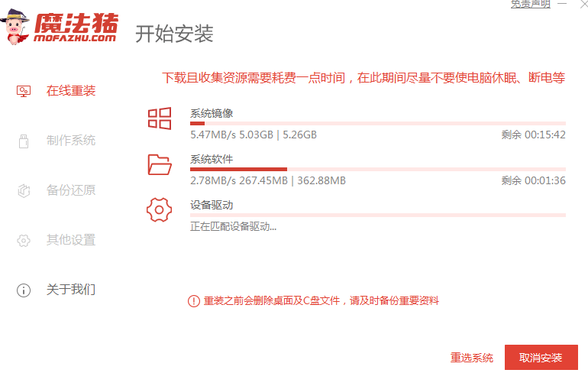The image size is (588, 373).
Task: Open 其他设置 in the sidebar
Action: coord(71,240)
